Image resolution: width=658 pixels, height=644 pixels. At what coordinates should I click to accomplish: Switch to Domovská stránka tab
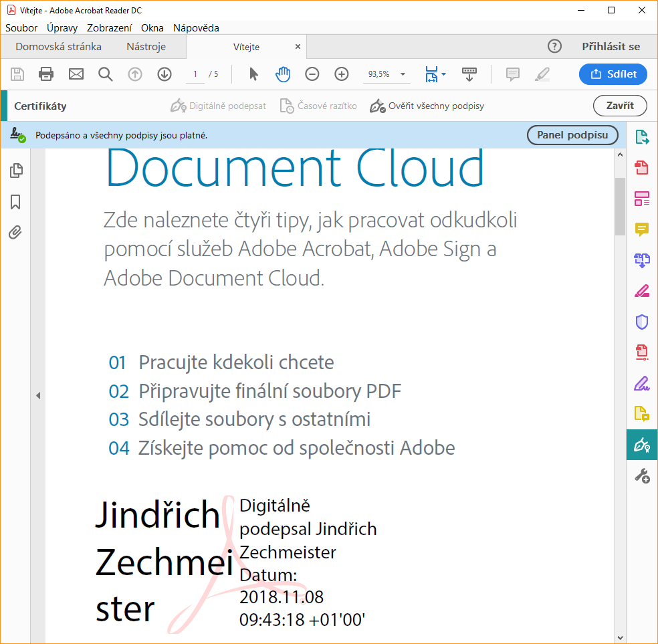click(x=58, y=47)
